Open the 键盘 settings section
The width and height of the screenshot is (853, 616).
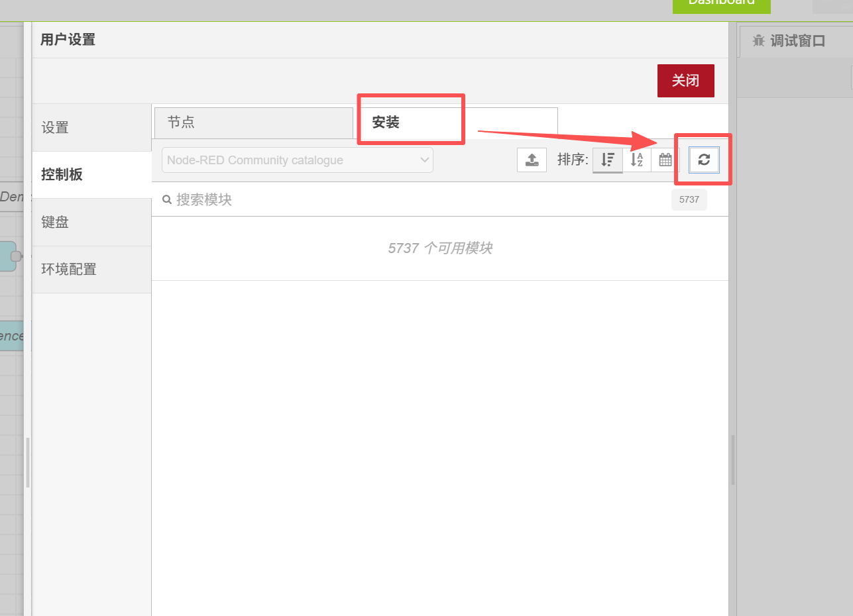(91, 223)
